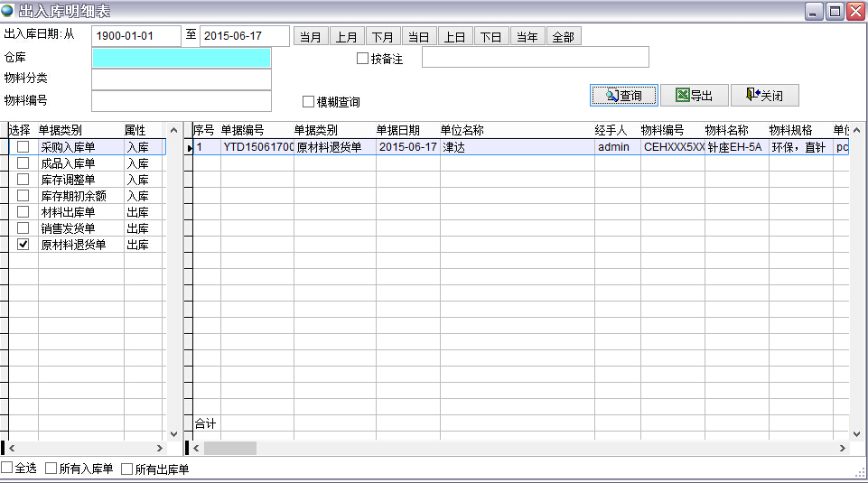The height and width of the screenshot is (483, 868).
Task: Click the 单据日期 column header
Action: click(398, 130)
